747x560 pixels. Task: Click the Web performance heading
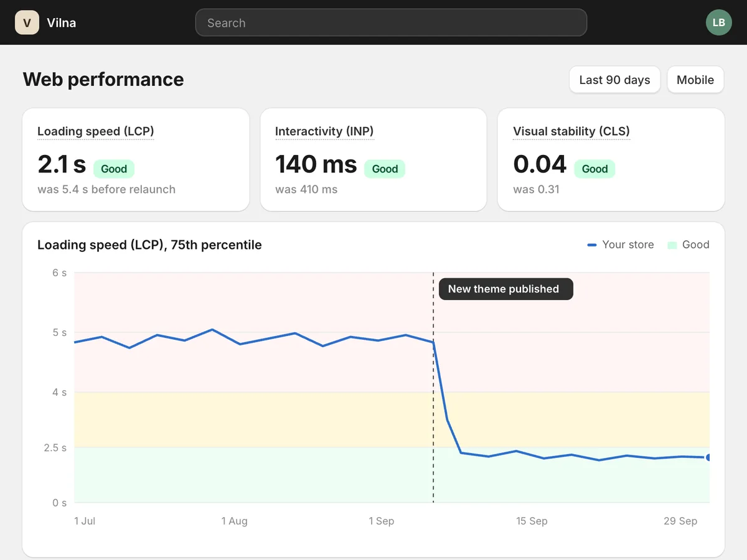point(103,80)
